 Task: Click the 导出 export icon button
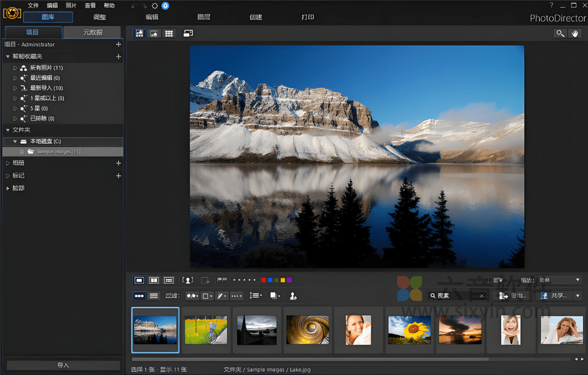point(511,296)
